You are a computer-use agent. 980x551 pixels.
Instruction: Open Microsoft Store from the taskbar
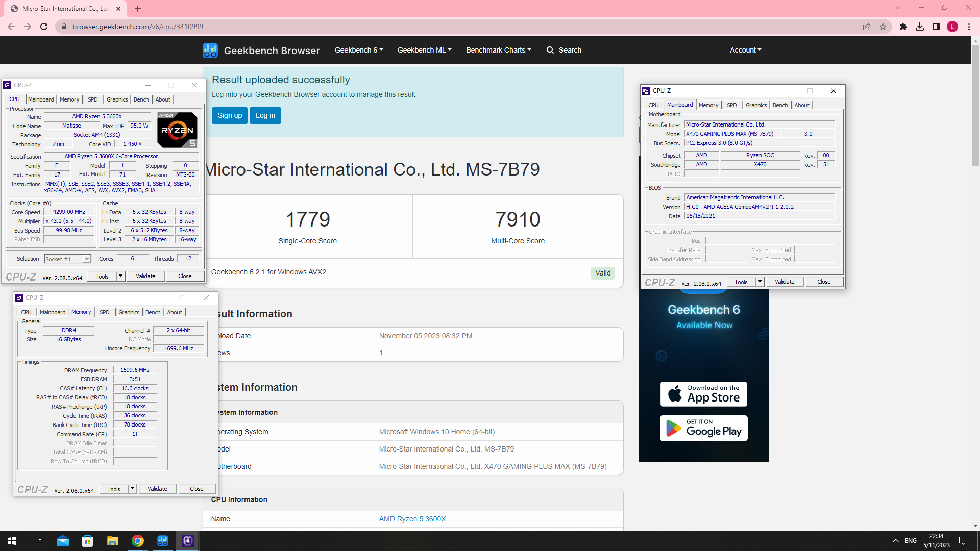point(88,541)
